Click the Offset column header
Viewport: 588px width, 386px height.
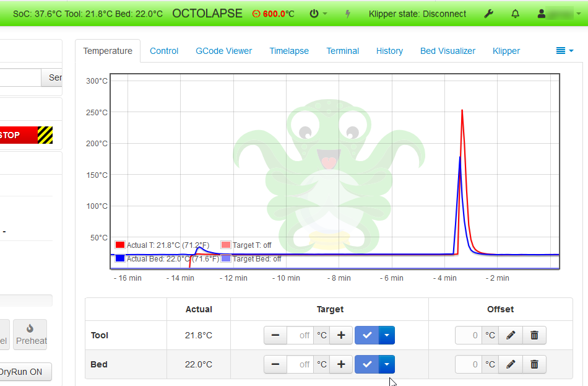click(x=500, y=309)
